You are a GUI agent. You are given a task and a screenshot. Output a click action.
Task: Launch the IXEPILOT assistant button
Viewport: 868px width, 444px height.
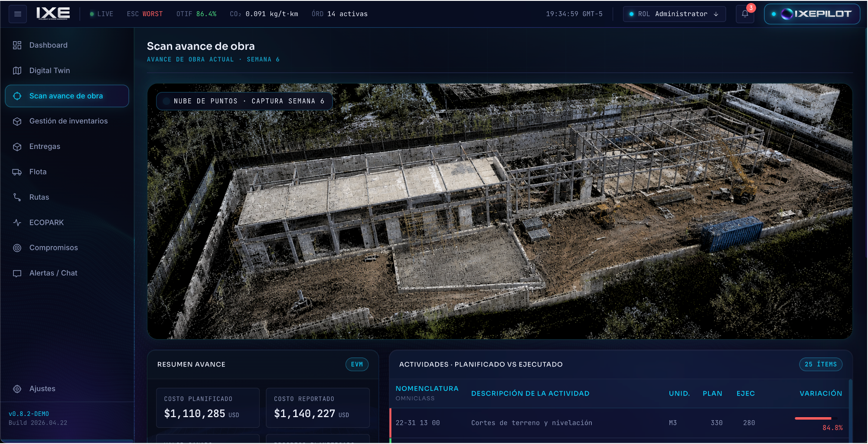click(x=812, y=14)
